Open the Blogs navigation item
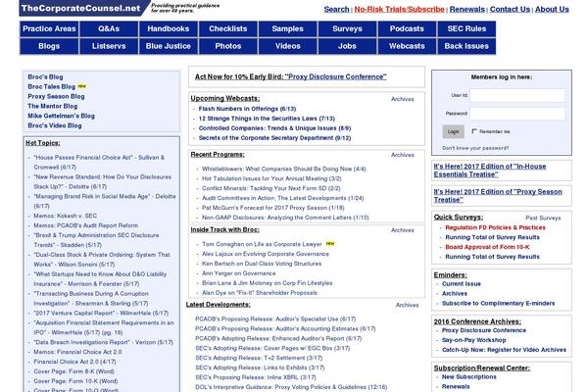The height and width of the screenshot is (392, 588). [49, 46]
